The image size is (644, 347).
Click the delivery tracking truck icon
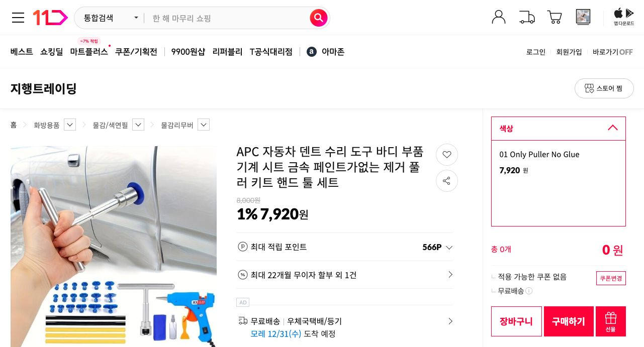click(x=526, y=17)
